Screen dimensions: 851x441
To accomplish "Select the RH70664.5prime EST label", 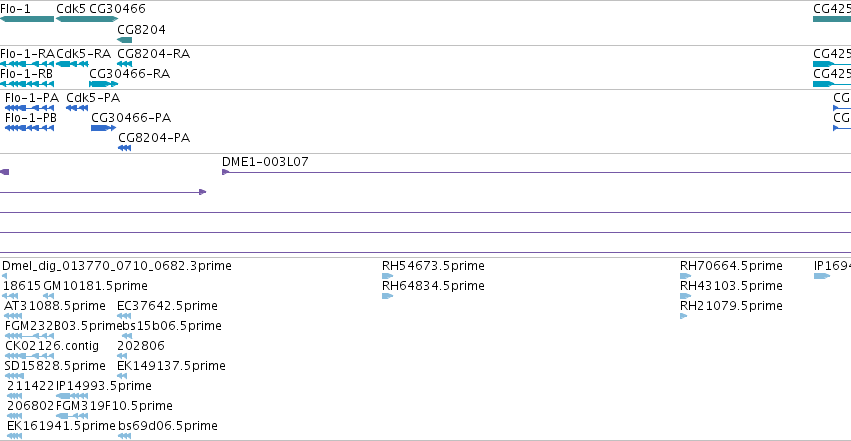I will [x=732, y=266].
